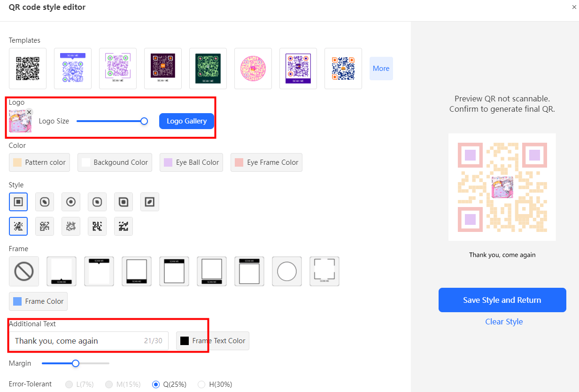Image resolution: width=579 pixels, height=392 pixels.
Task: Select the Q(25%) error tolerance option
Action: [x=156, y=384]
